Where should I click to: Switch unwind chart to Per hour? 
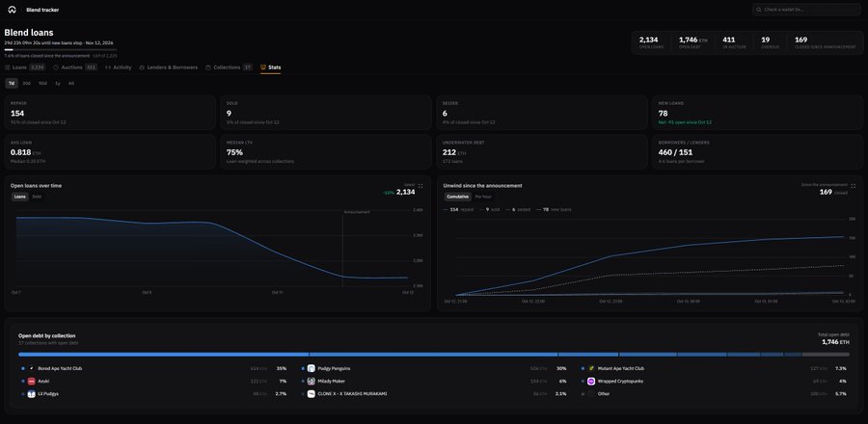coord(483,197)
